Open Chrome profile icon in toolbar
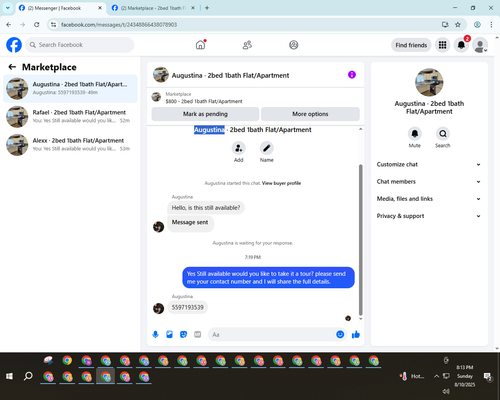Image resolution: width=500 pixels, height=400 pixels. 477,25
